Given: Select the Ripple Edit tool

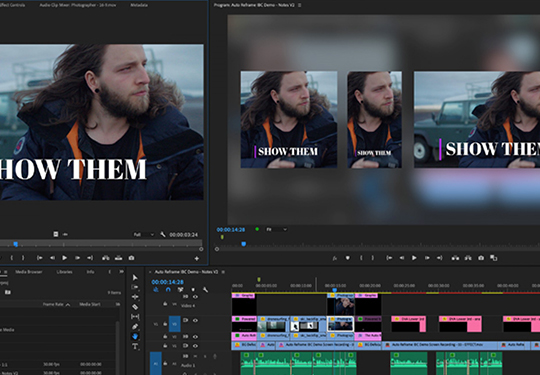Looking at the screenshot, I should coord(135,297).
